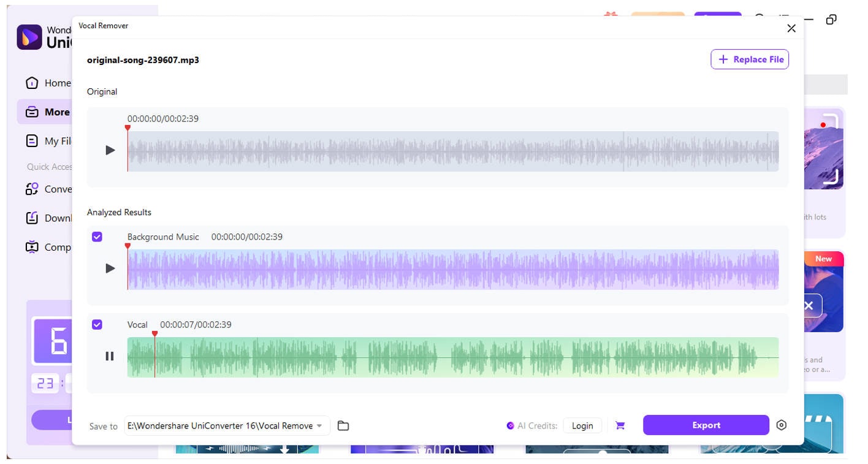The image size is (868, 464).
Task: Restore down the main UniConverter window
Action: pyautogui.click(x=831, y=20)
